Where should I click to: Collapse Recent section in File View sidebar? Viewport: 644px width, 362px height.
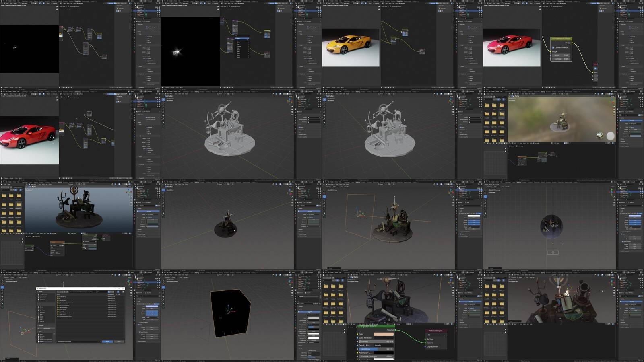(38, 331)
